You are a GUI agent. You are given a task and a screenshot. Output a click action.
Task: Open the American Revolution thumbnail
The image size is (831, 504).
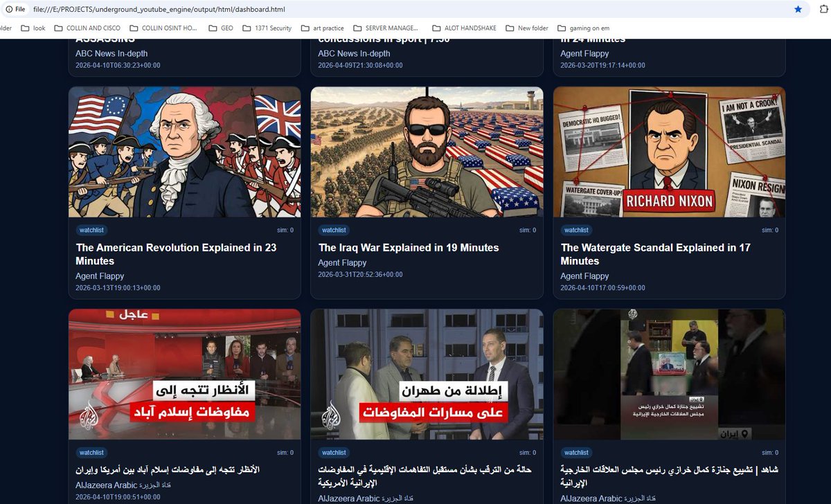185,152
